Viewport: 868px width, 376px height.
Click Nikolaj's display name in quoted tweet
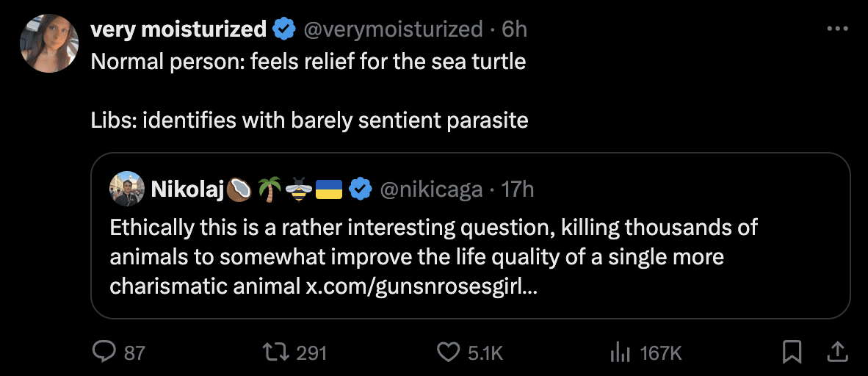tap(187, 189)
